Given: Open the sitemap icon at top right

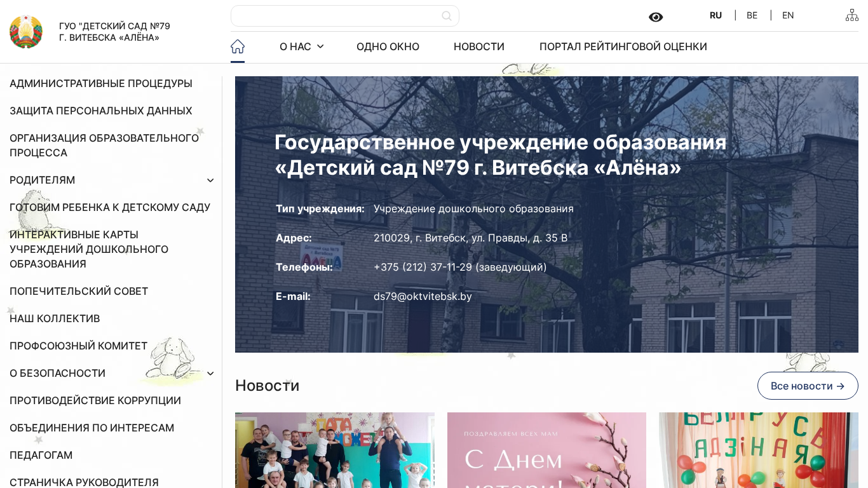Looking at the screenshot, I should [851, 15].
